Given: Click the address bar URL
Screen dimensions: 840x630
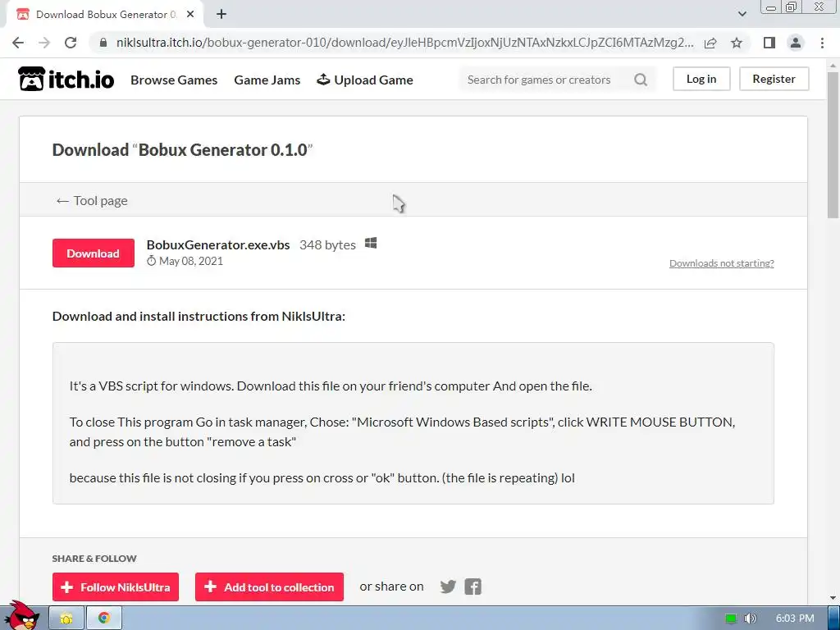Looking at the screenshot, I should coord(404,43).
